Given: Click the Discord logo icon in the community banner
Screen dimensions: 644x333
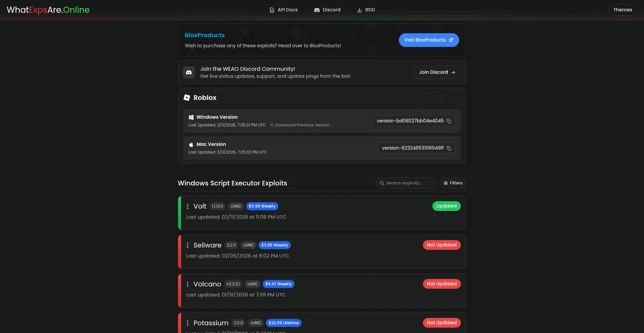Looking at the screenshot, I should (x=189, y=72).
